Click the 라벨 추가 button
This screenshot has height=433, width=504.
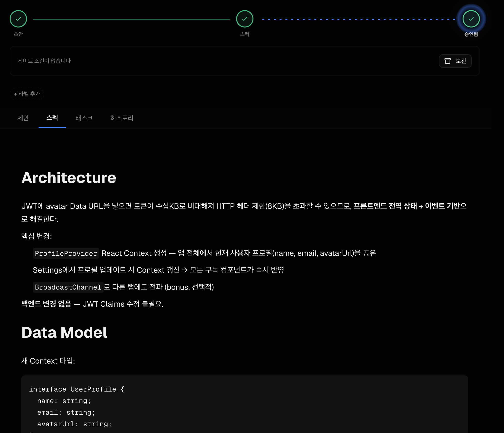point(27,94)
